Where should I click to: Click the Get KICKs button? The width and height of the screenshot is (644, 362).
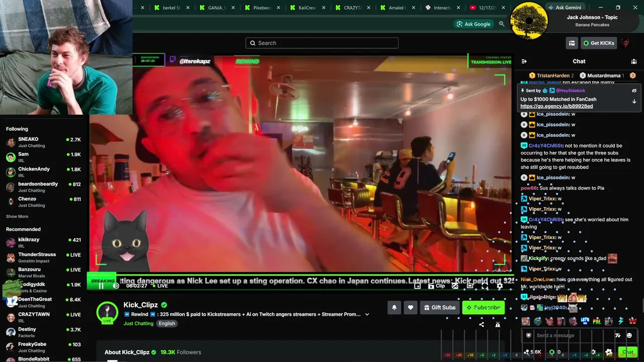tap(599, 43)
